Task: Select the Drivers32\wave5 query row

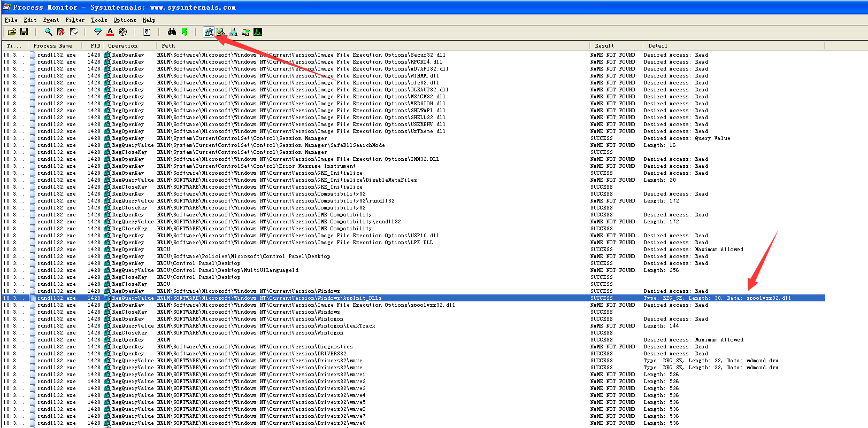Action: 413,402
